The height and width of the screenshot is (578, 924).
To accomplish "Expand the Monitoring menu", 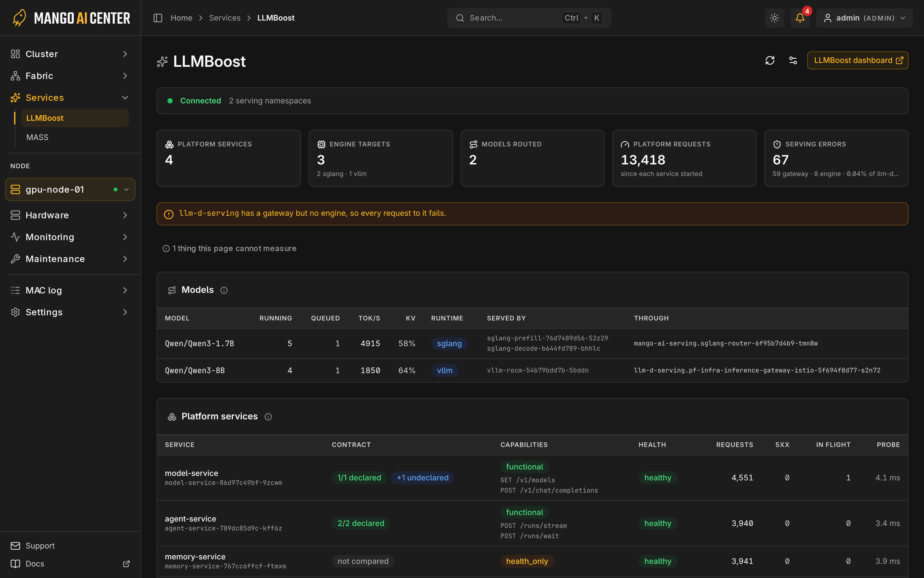I will pos(70,237).
